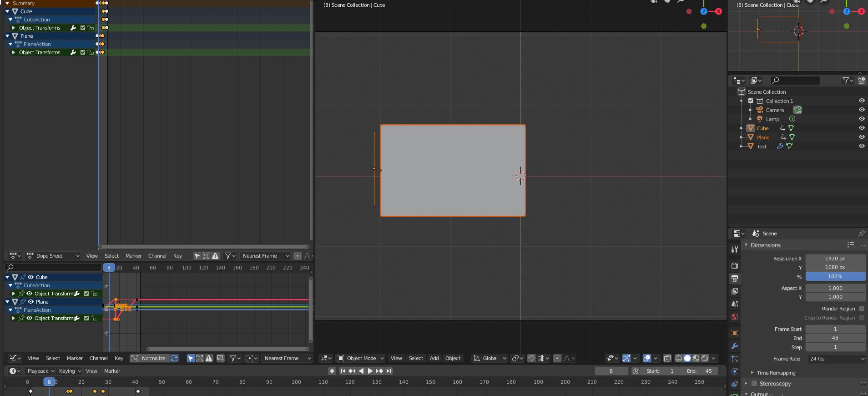Jump to the animation end frame
The image size is (868, 396).
[389, 371]
